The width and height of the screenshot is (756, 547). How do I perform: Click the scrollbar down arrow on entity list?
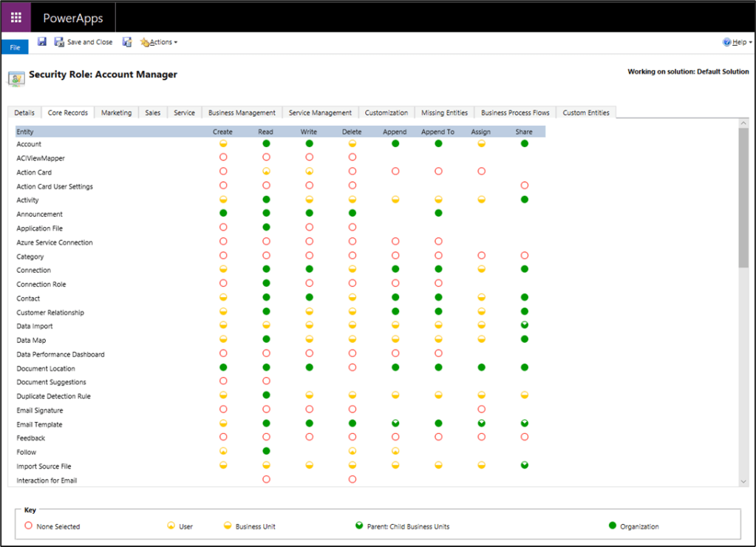(x=745, y=481)
